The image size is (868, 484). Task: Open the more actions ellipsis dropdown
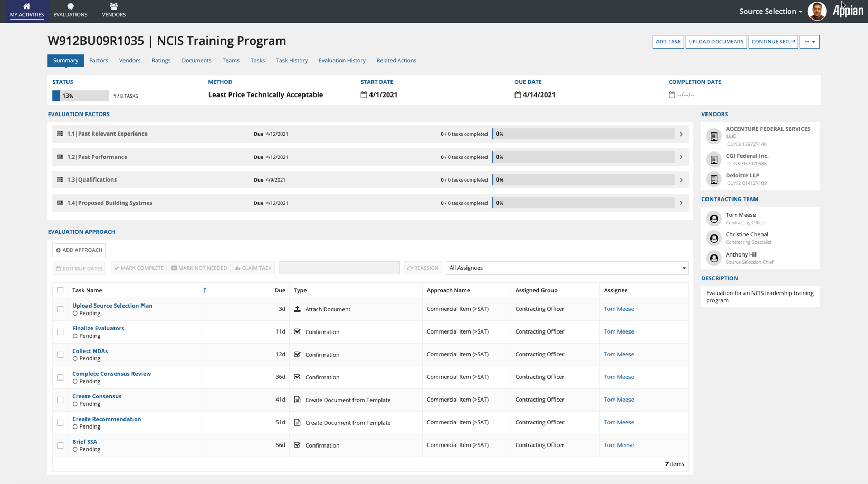coord(810,42)
